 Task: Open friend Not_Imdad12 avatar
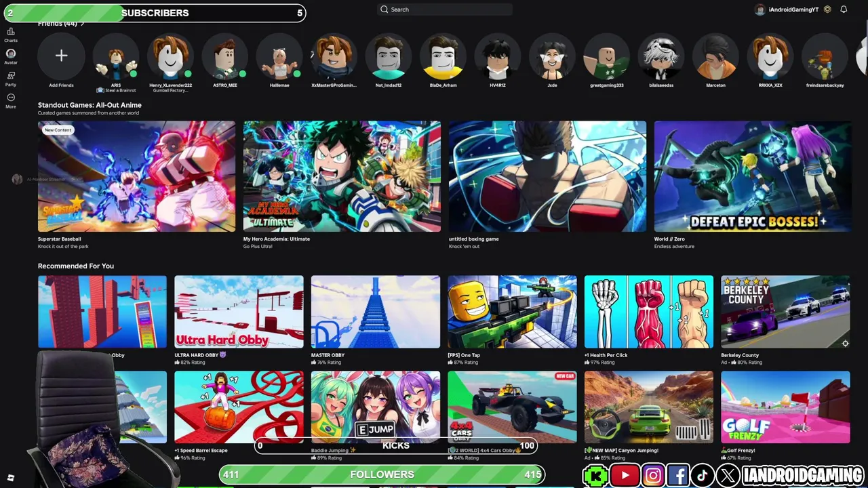click(389, 56)
